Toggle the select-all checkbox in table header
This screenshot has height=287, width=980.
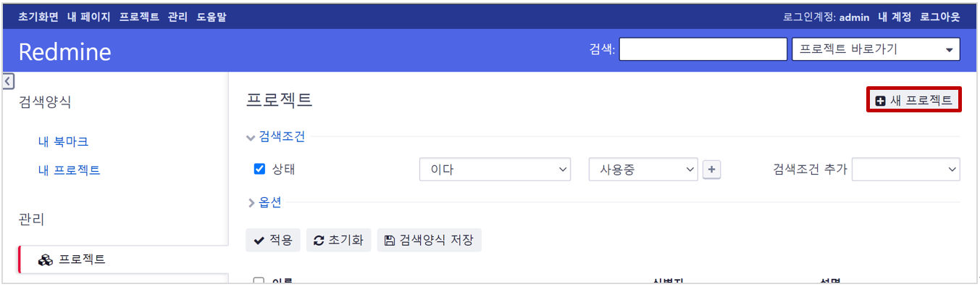pos(259,282)
